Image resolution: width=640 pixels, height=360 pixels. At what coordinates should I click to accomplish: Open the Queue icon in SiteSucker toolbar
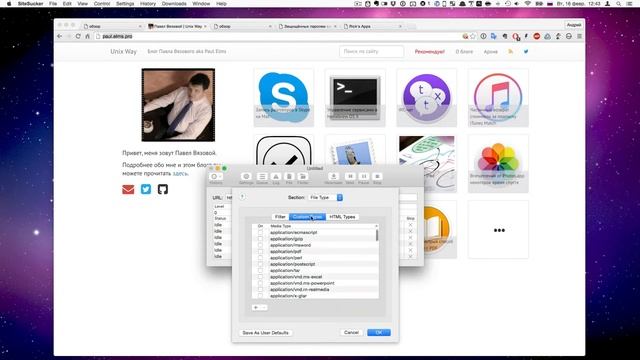[x=262, y=176]
